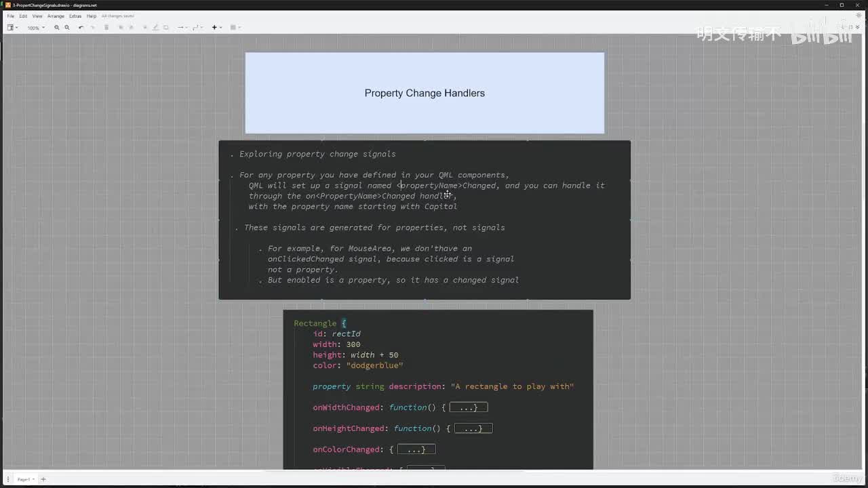Expand collapsed onHeightChanged function body
868x488 pixels.
point(473,428)
